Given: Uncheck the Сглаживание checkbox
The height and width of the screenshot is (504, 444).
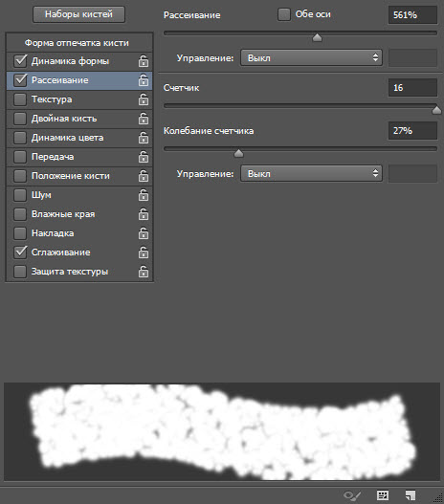Looking at the screenshot, I should pos(20,252).
